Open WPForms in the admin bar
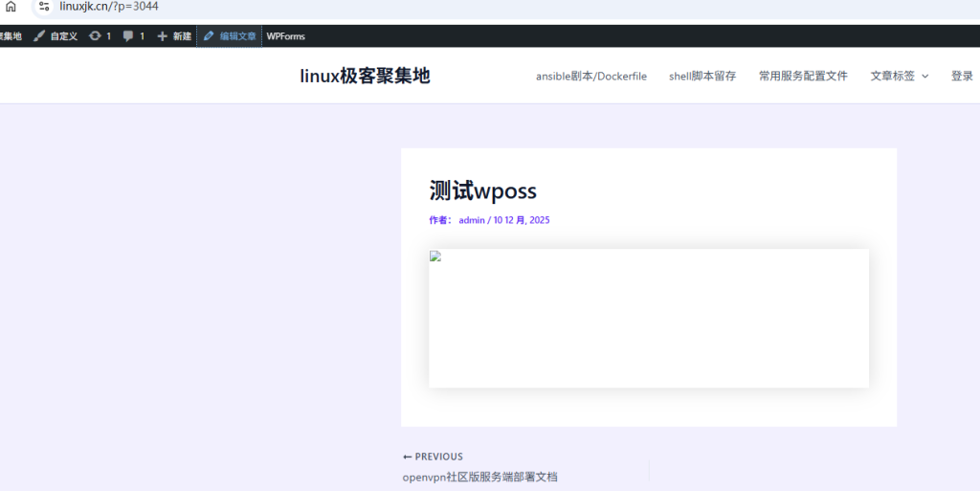This screenshot has width=980, height=491. [x=285, y=36]
